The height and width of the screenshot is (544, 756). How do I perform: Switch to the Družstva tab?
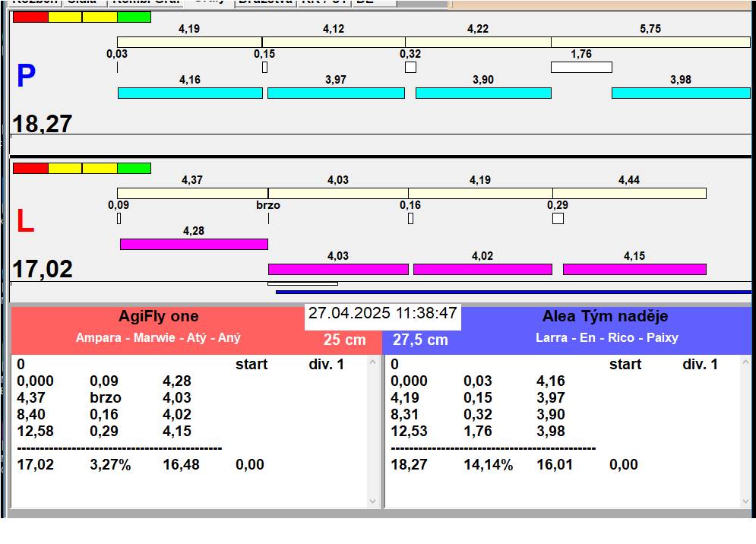pos(264,2)
